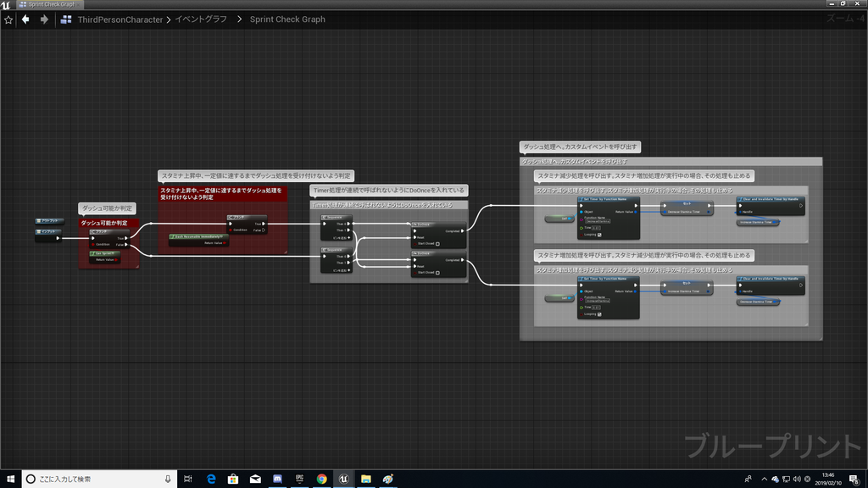The width and height of the screenshot is (868, 488).
Task: Click the スタミナ増加処理 comment header
Action: coord(671,270)
